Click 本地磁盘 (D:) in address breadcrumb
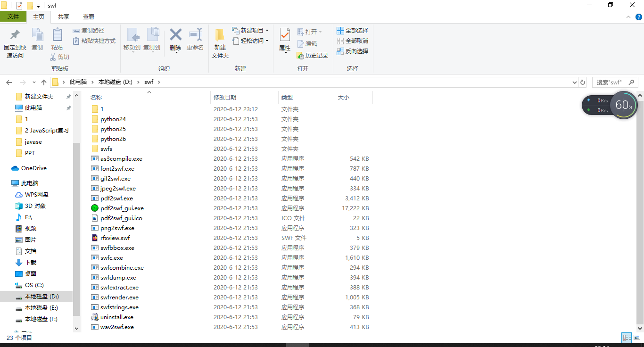The image size is (644, 347). [116, 82]
